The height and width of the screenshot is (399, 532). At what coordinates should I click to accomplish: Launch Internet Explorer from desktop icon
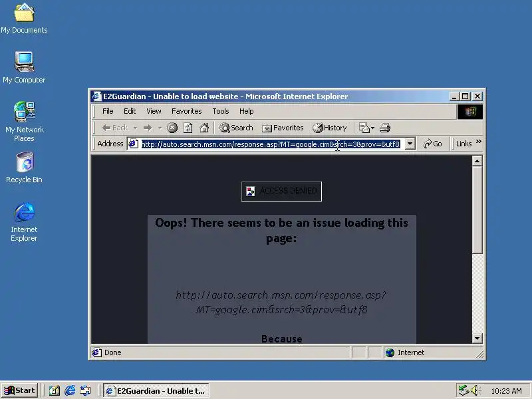pos(24,222)
